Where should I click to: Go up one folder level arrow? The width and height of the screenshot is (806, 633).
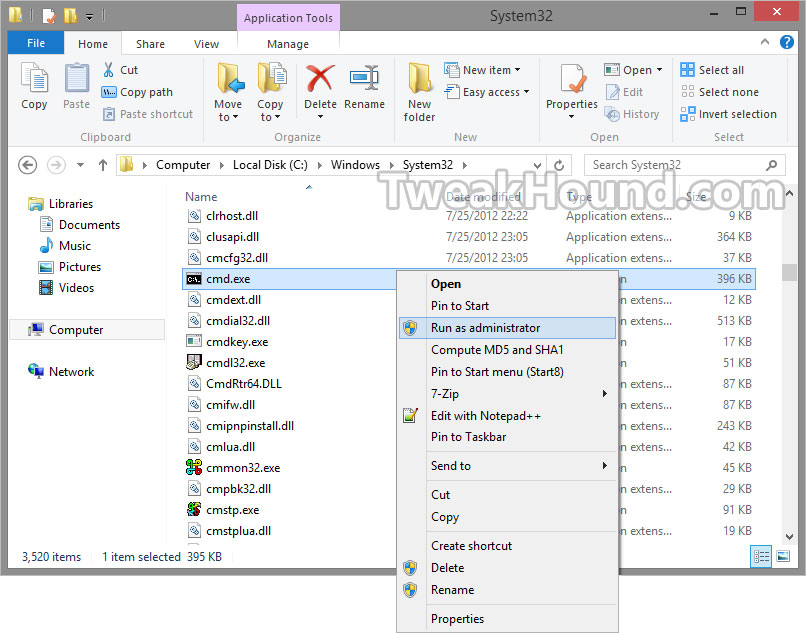(103, 165)
